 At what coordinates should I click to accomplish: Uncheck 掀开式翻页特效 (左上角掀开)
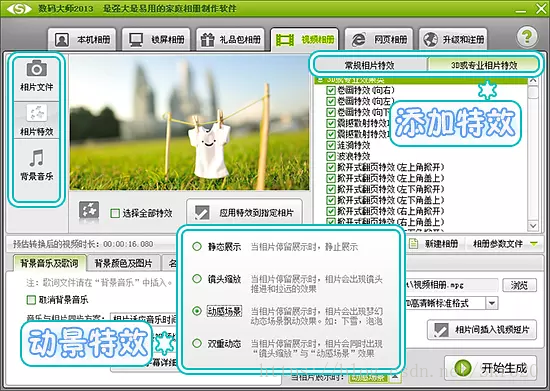click(331, 167)
